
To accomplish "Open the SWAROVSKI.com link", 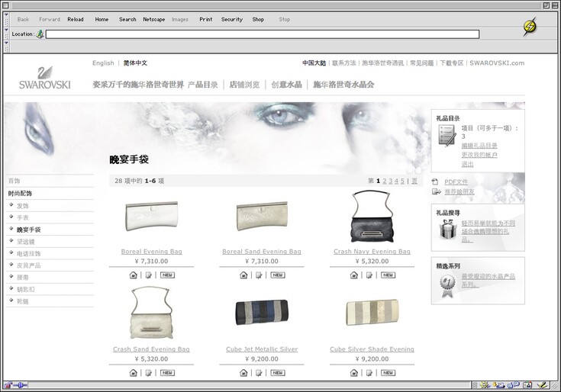I will [x=497, y=63].
